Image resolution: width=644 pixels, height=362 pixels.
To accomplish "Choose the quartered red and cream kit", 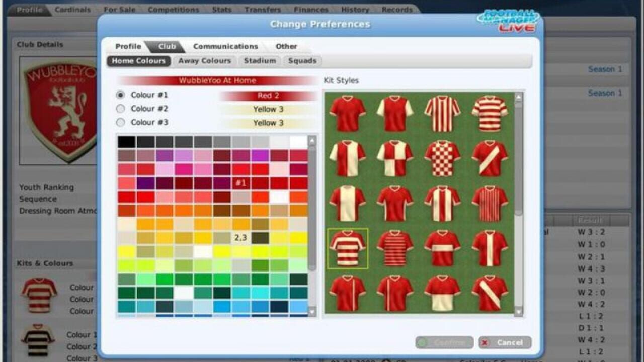I will click(395, 158).
